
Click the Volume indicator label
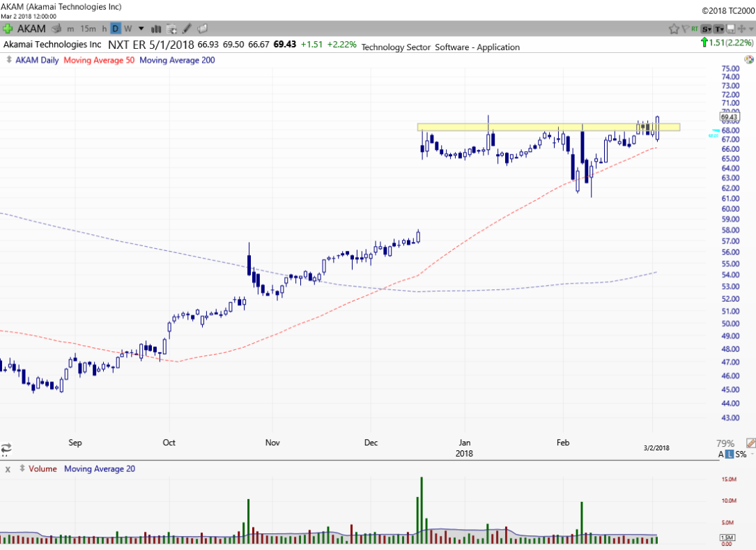(x=43, y=469)
